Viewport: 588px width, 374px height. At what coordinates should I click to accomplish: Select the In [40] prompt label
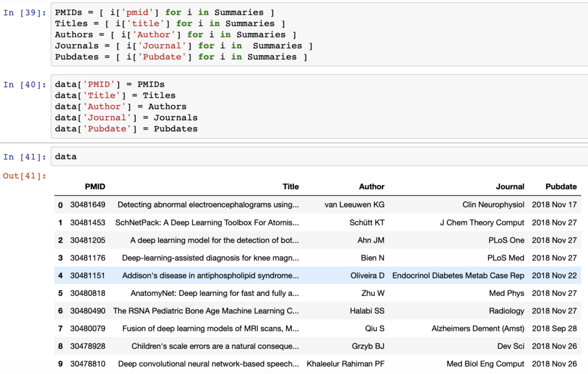[x=25, y=85]
